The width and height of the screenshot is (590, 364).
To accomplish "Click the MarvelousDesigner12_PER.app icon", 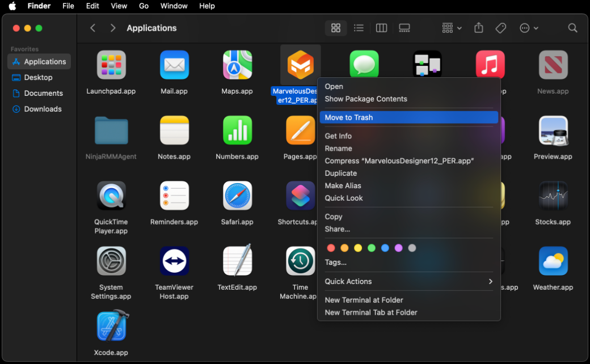I will pos(300,65).
